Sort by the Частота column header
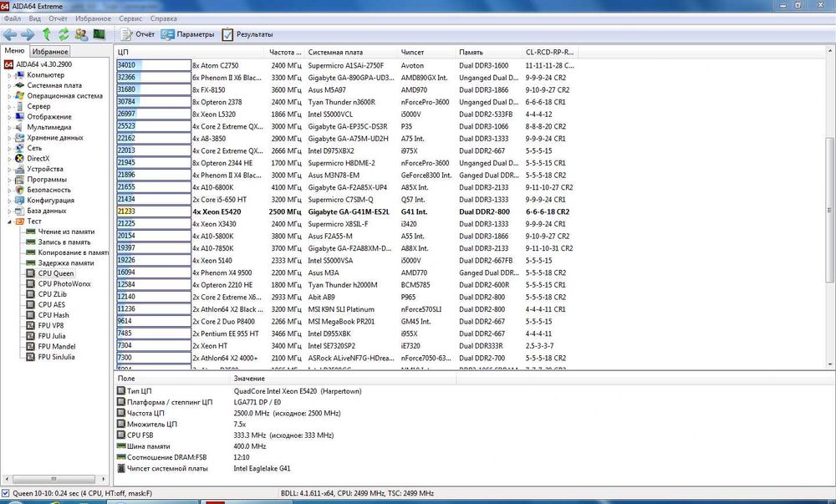836x504 pixels. 285,52
